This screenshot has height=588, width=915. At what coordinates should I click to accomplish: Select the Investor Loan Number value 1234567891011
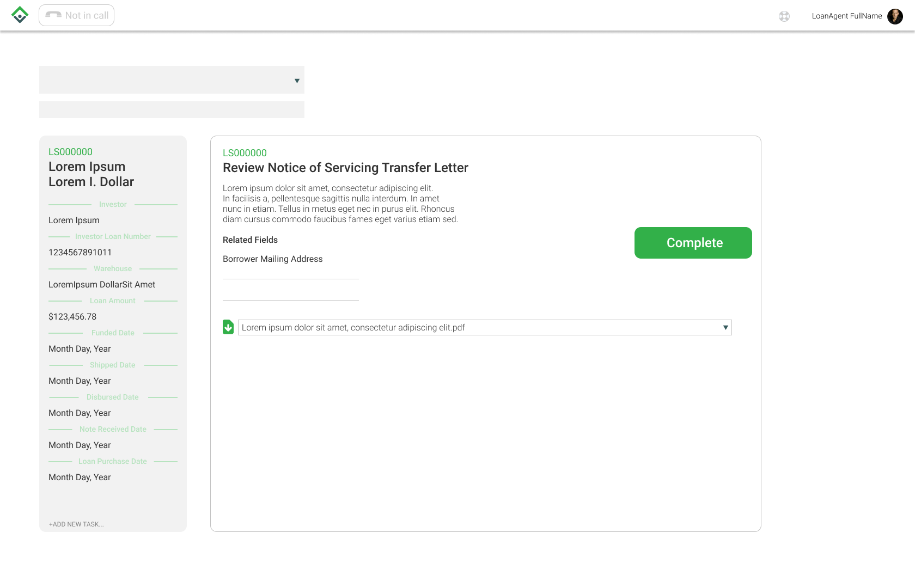coord(80,253)
